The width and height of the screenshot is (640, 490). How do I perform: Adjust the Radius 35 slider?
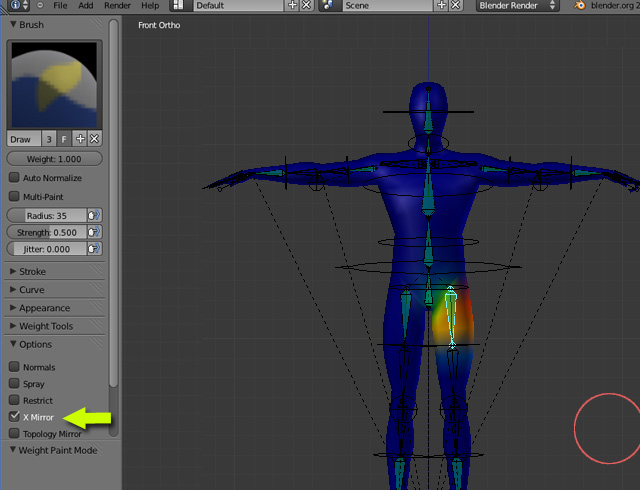coord(47,215)
